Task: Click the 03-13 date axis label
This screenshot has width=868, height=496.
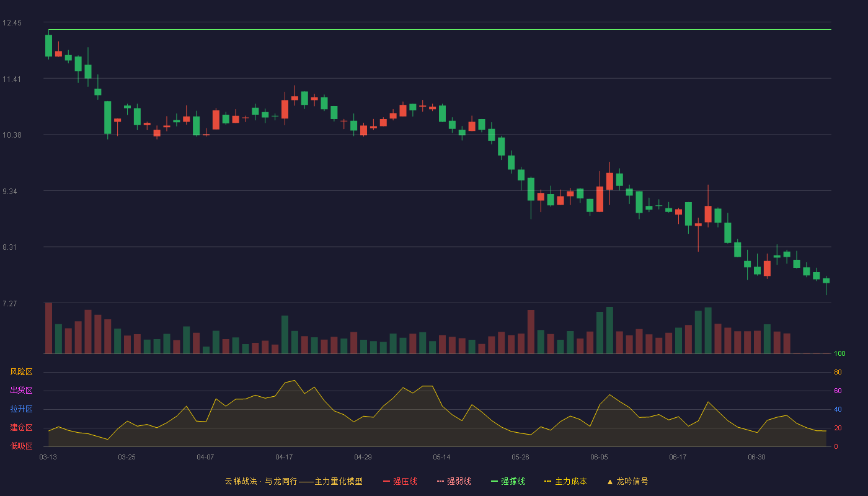Action: pyautogui.click(x=48, y=457)
